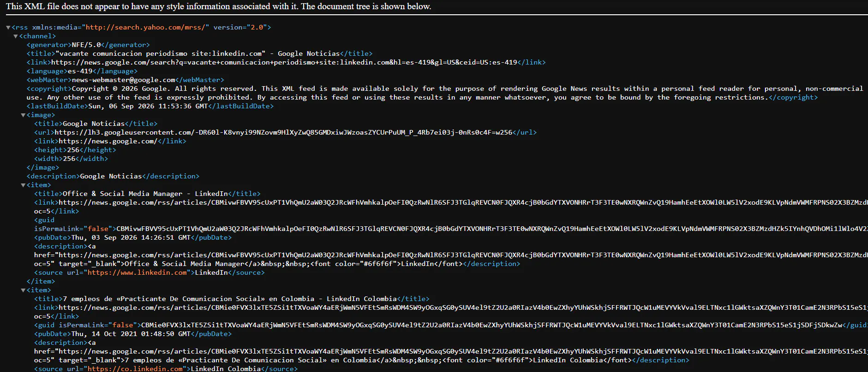Collapse the rss root node
Screen dimensions: 868x372
coord(8,28)
